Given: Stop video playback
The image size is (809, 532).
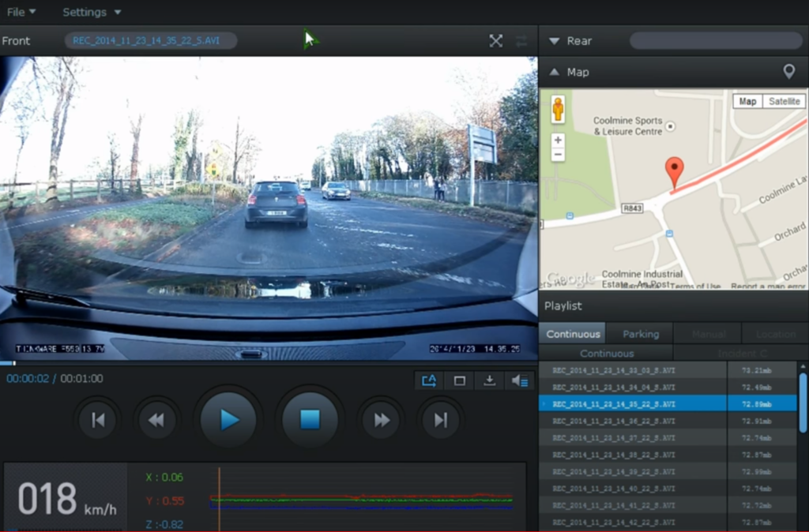Looking at the screenshot, I should [x=310, y=420].
